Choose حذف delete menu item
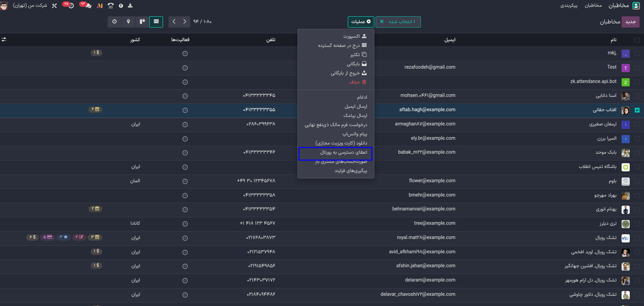Viewport: 644px width, 306px height. click(336, 82)
